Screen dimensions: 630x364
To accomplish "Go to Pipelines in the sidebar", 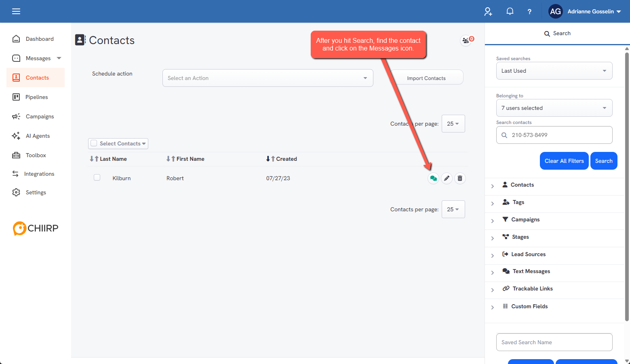I will 36,97.
